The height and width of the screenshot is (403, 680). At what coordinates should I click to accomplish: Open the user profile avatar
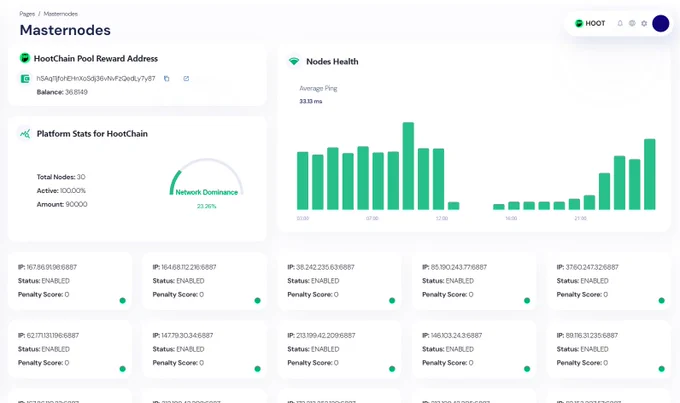click(660, 23)
